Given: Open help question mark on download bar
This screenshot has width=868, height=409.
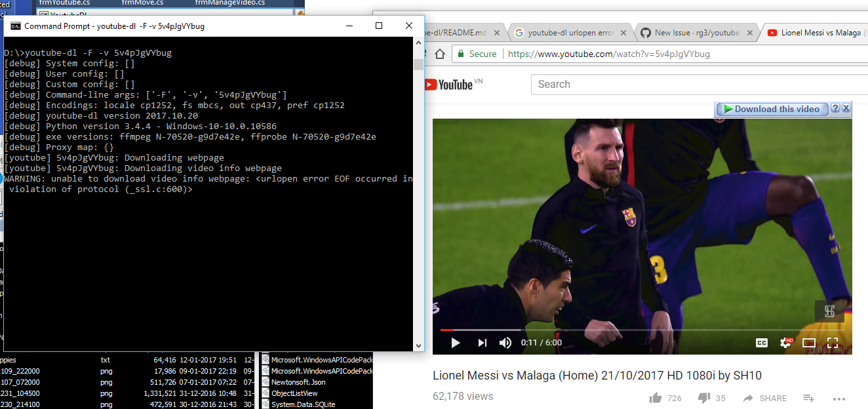Looking at the screenshot, I should pos(835,108).
